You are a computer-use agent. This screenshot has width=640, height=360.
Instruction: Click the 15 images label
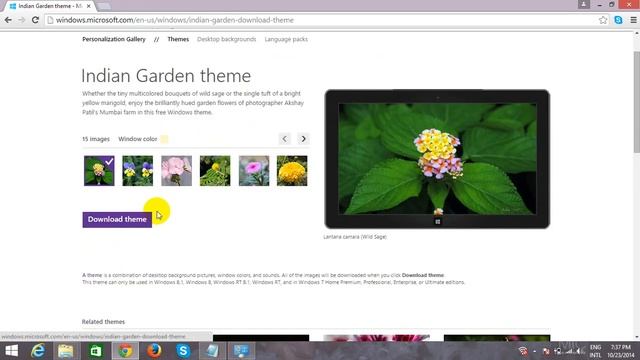(96, 139)
